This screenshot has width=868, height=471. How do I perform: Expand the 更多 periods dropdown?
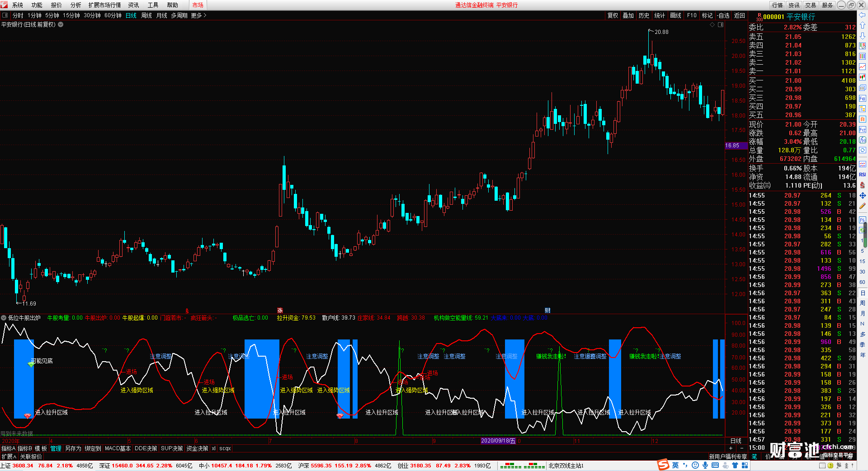(x=198, y=15)
